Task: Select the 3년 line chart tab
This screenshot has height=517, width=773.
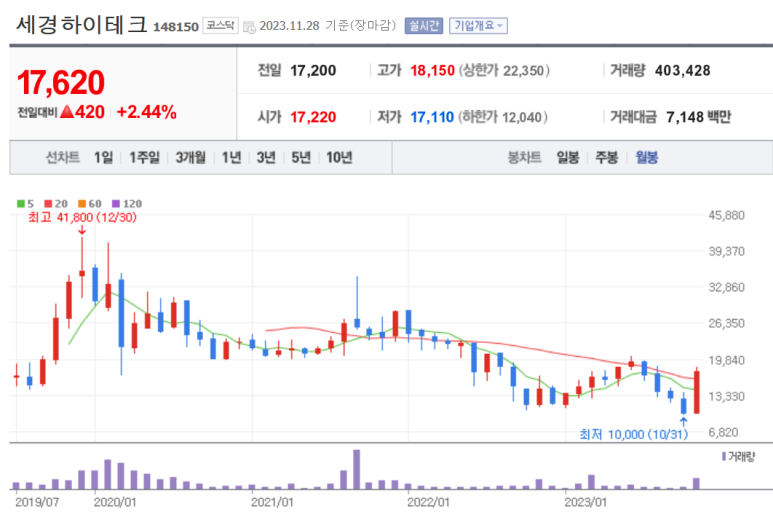Action: (x=266, y=158)
